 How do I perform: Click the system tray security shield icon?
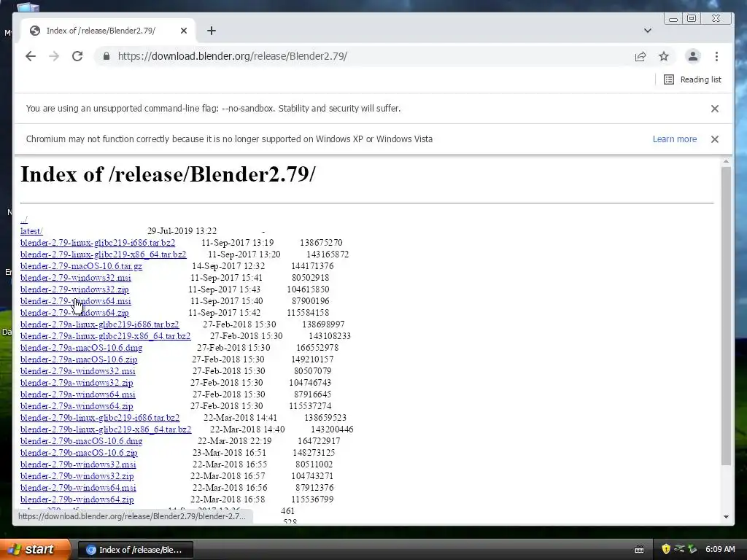[x=666, y=550]
